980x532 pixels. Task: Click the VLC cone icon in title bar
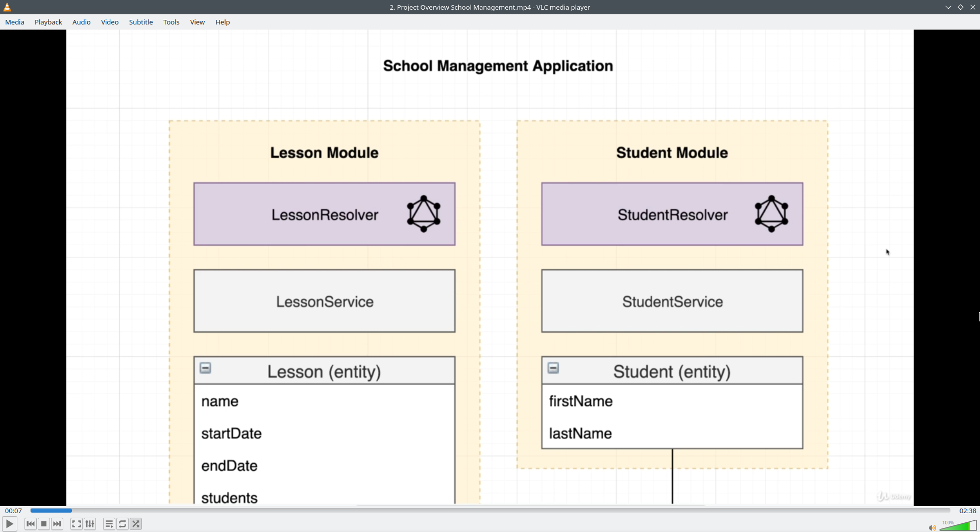coord(7,7)
